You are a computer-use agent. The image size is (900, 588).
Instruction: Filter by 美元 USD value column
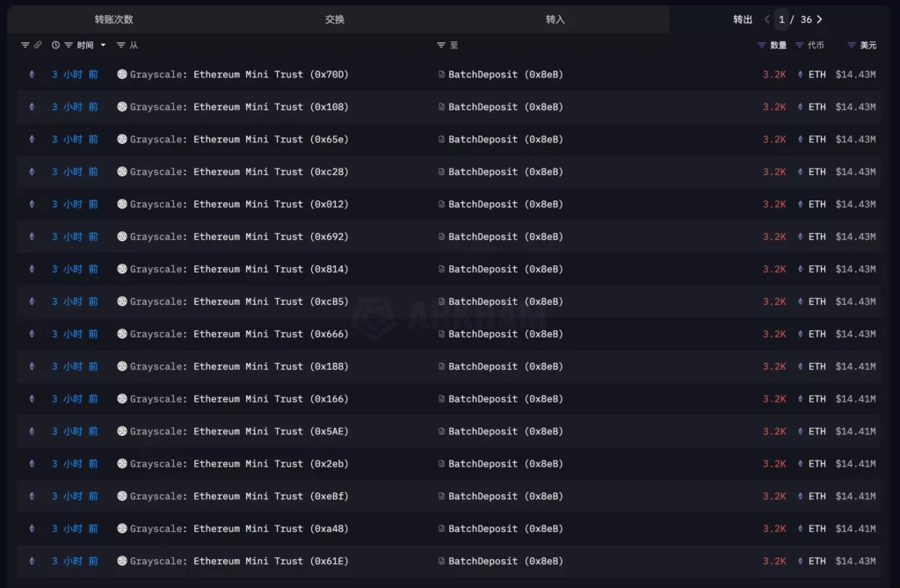[852, 45]
